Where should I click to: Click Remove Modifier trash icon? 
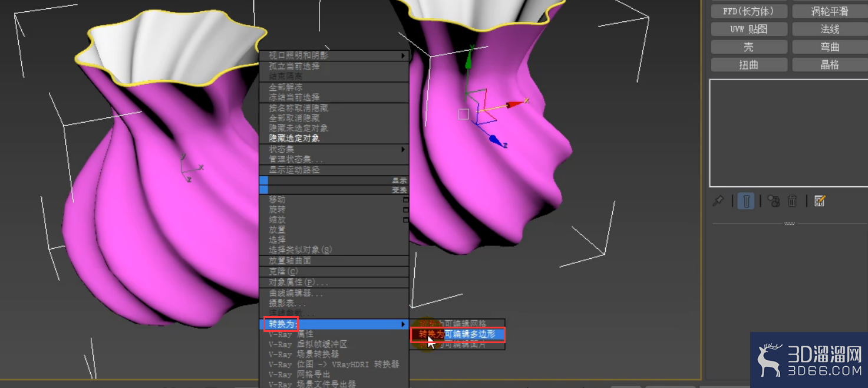[x=793, y=201]
